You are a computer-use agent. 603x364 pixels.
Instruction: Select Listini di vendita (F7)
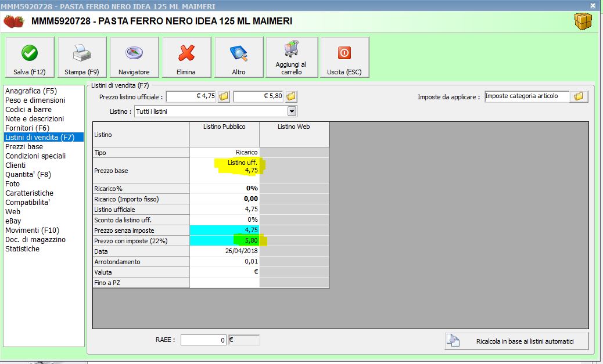point(44,137)
